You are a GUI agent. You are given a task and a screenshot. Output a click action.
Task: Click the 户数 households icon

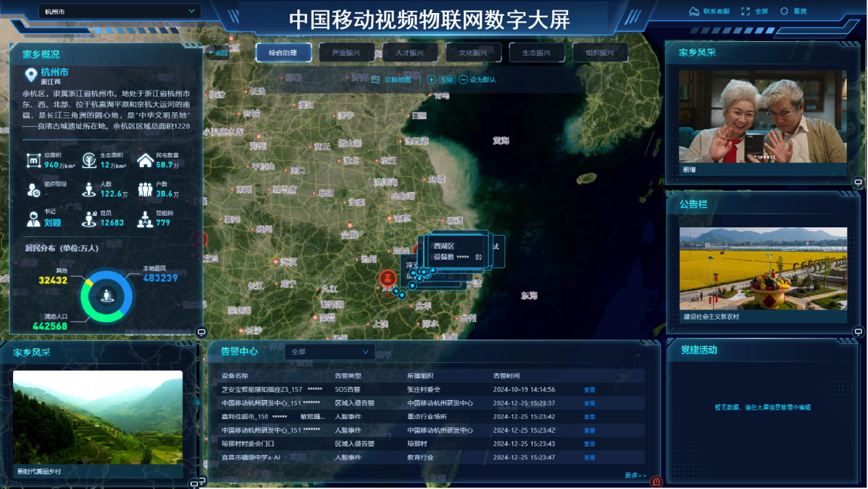click(x=145, y=190)
